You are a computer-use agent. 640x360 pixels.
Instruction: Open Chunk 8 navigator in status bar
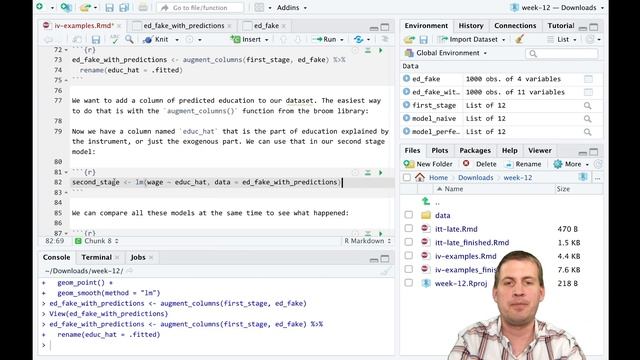point(97,241)
